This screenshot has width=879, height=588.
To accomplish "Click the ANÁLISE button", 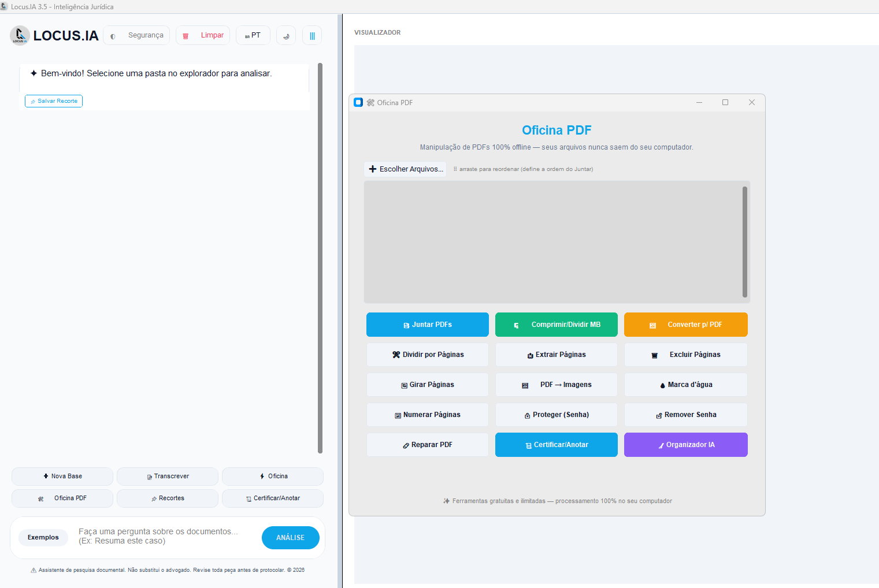I will [x=291, y=538].
